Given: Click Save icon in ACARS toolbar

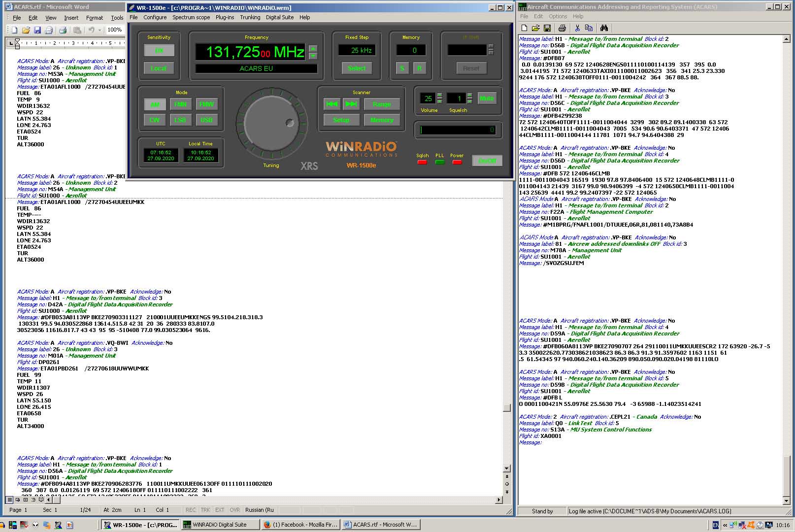Looking at the screenshot, I should [x=547, y=28].
